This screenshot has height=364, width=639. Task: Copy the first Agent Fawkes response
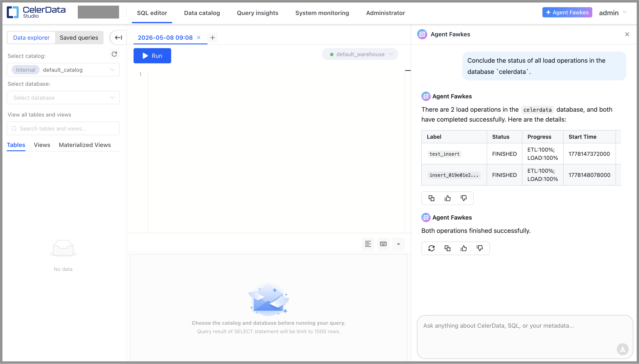(x=431, y=198)
